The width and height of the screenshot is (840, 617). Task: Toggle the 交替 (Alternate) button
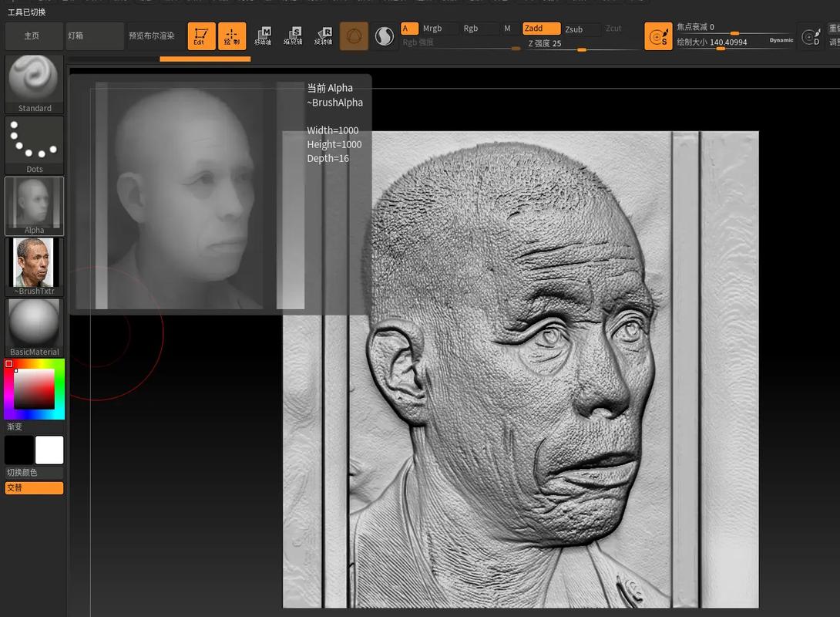[34, 487]
